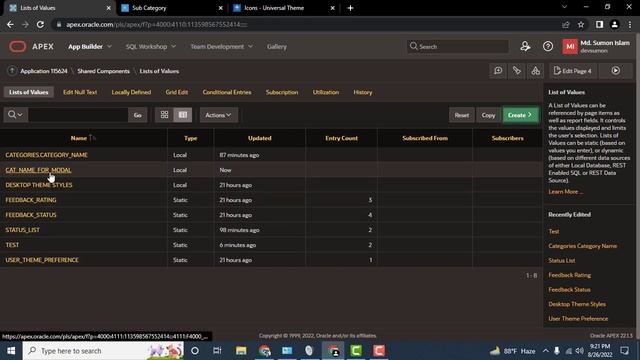Viewport: 640px width, 360px height.
Task: Switch to report table view
Action: click(x=182, y=115)
